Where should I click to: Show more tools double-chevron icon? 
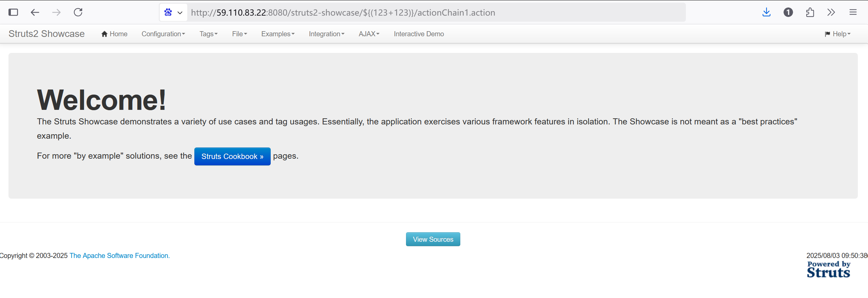[x=831, y=13]
